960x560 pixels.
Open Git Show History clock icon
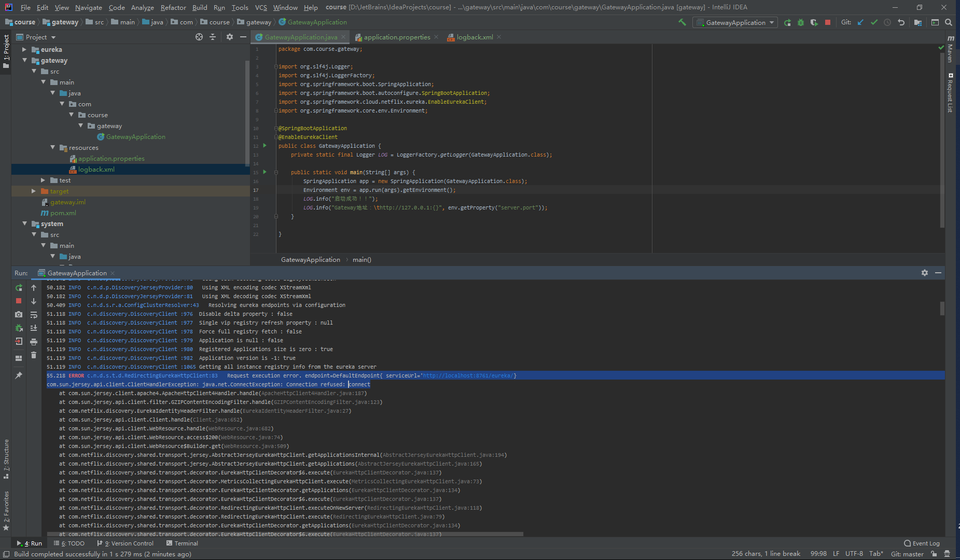click(887, 22)
